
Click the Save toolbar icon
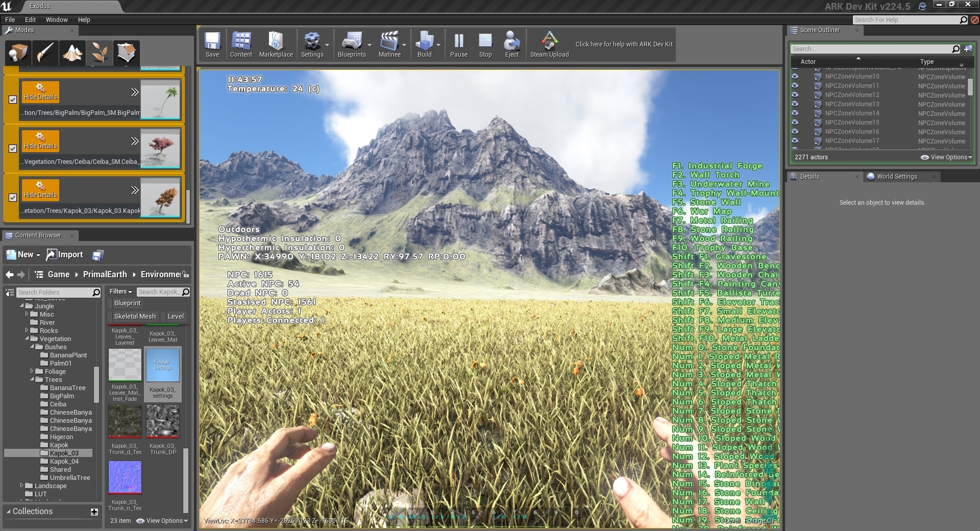tap(212, 44)
